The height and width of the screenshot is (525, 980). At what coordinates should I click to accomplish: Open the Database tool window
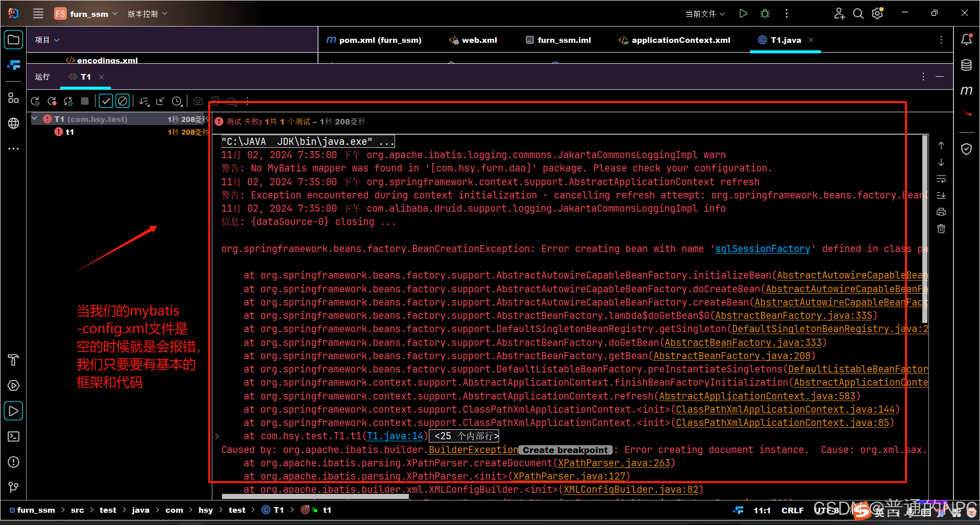[966, 65]
